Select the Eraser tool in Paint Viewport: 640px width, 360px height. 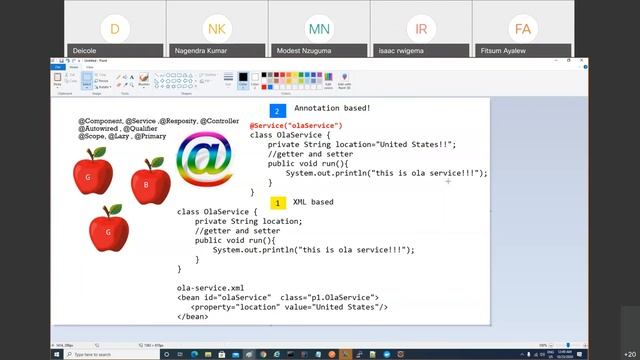click(x=118, y=84)
